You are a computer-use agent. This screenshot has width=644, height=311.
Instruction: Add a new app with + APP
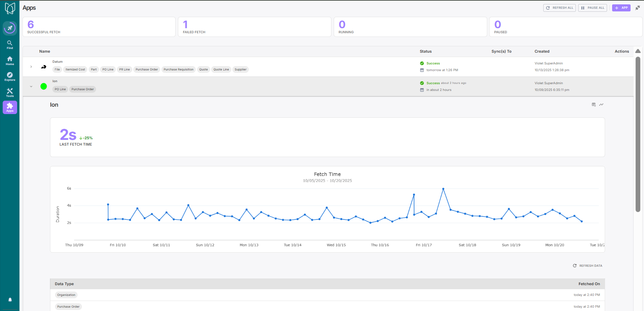click(621, 8)
